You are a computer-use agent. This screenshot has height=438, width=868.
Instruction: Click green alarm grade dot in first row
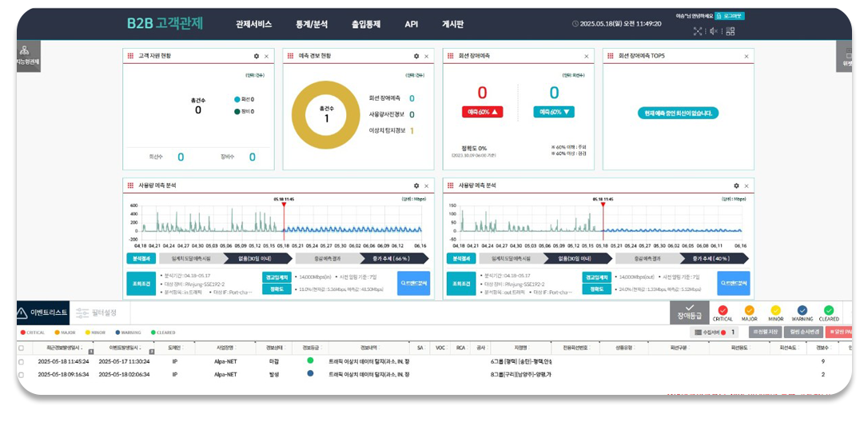pyautogui.click(x=310, y=360)
